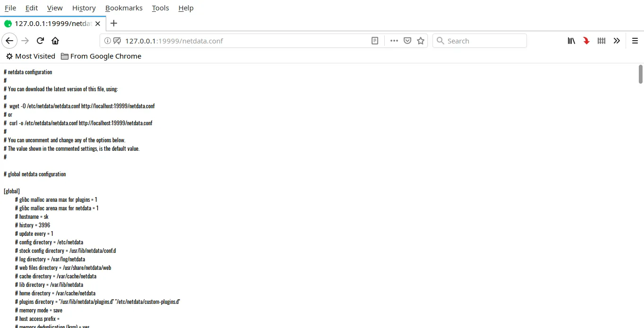644x328 pixels.
Task: Open the Bookmarks menu
Action: point(124,8)
